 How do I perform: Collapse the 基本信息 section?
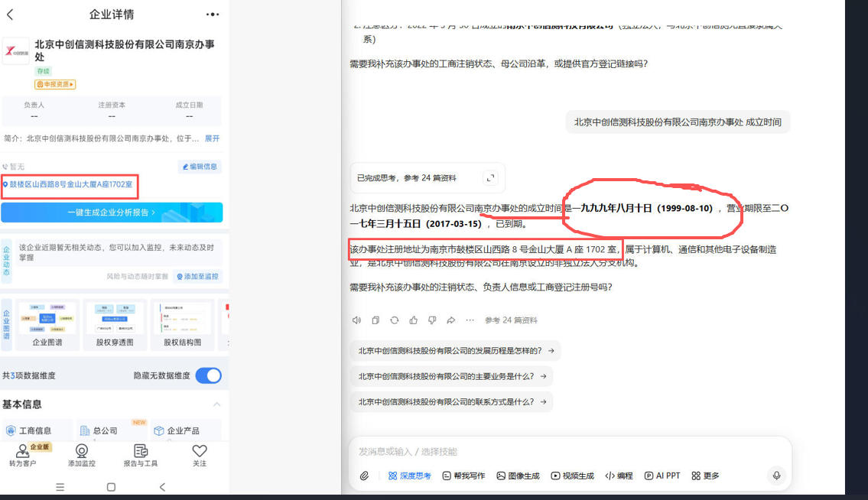(x=217, y=404)
